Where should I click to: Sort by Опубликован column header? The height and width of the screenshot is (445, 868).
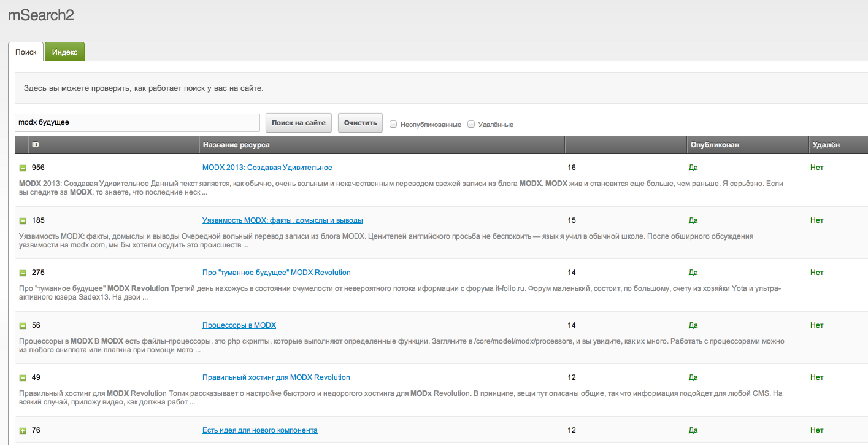pyautogui.click(x=748, y=145)
